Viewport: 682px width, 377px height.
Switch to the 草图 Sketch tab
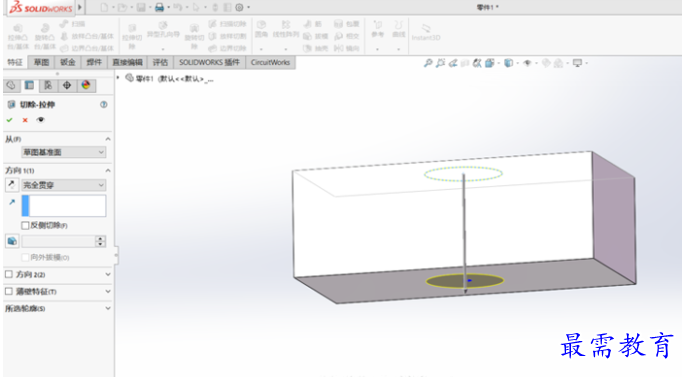pyautogui.click(x=41, y=63)
